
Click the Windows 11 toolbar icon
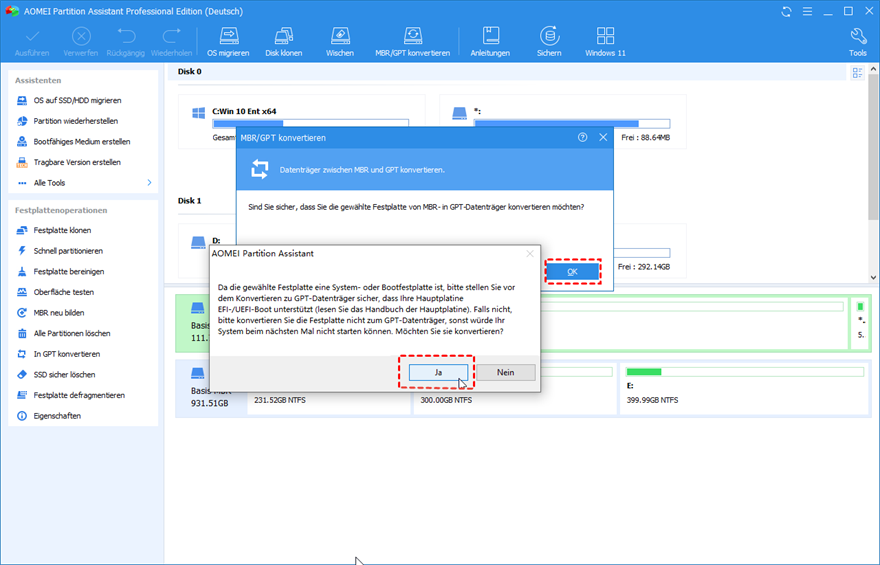tap(605, 42)
